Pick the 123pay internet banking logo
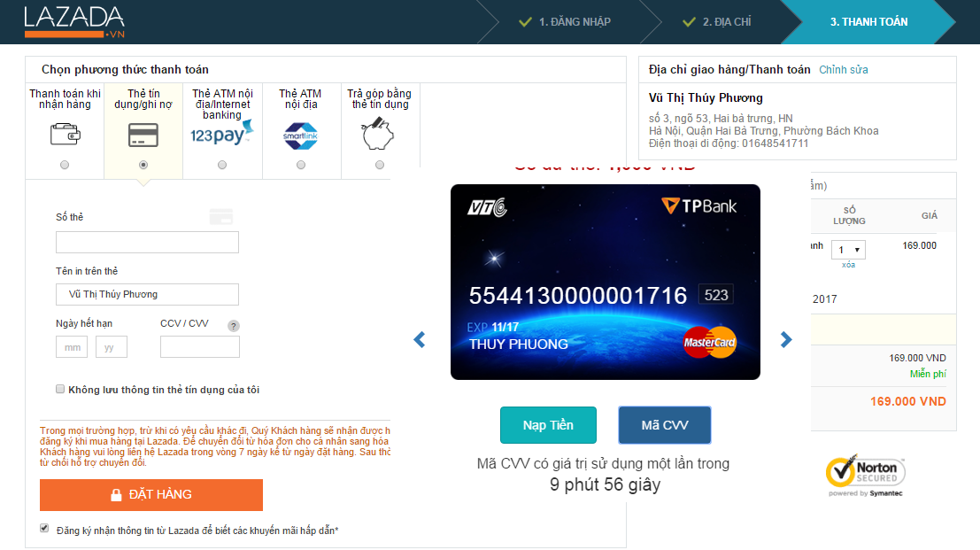Viewport: 980px width, 550px height. (x=222, y=133)
